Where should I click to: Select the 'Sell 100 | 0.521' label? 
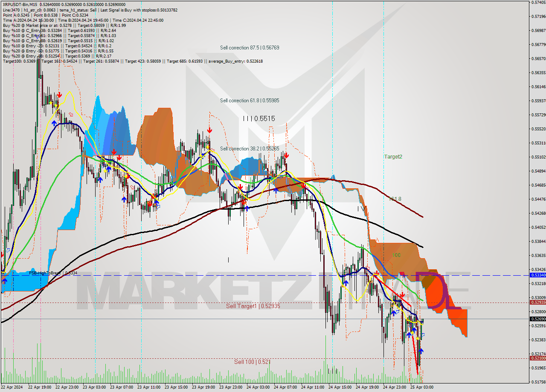click(252, 362)
